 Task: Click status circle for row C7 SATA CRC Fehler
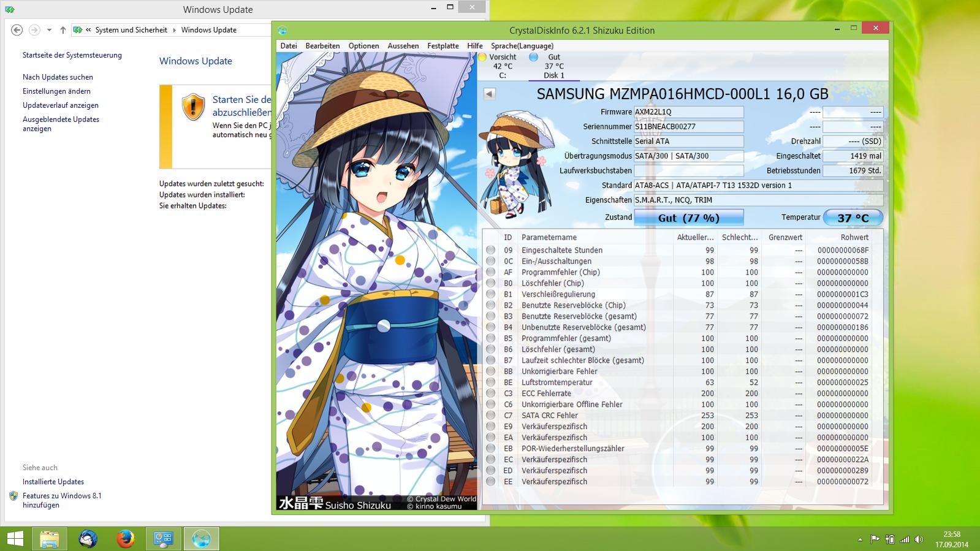tap(491, 416)
